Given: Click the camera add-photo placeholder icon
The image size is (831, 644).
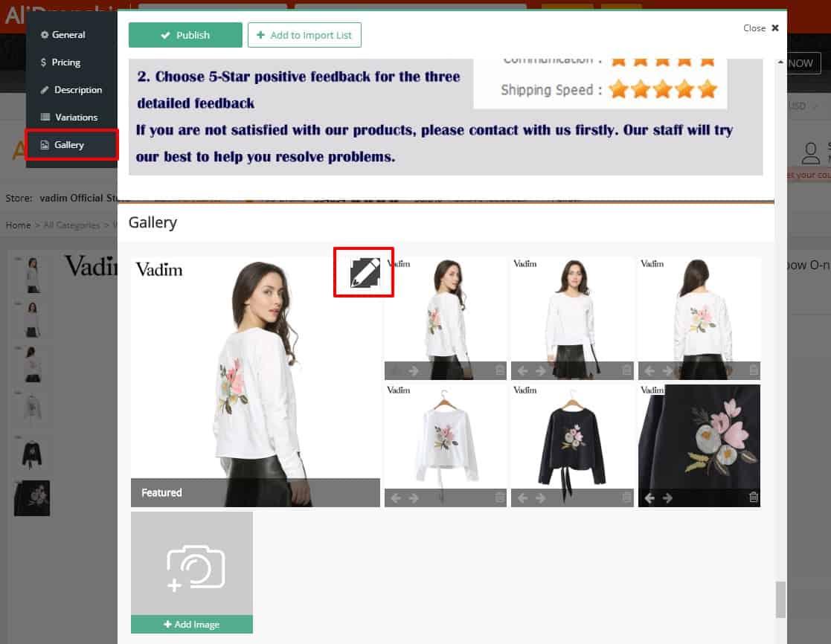Looking at the screenshot, I should tap(196, 567).
